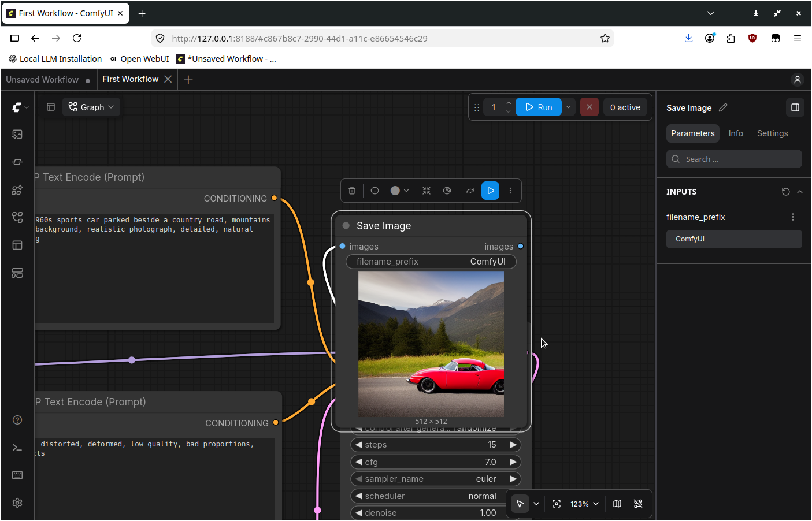
Task: Open the Info tab
Action: [736, 133]
